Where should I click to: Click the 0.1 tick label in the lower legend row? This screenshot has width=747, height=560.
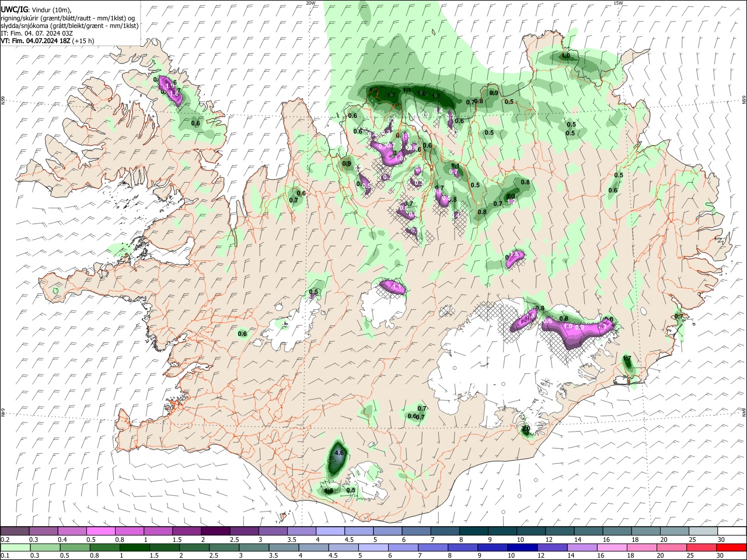5,556
